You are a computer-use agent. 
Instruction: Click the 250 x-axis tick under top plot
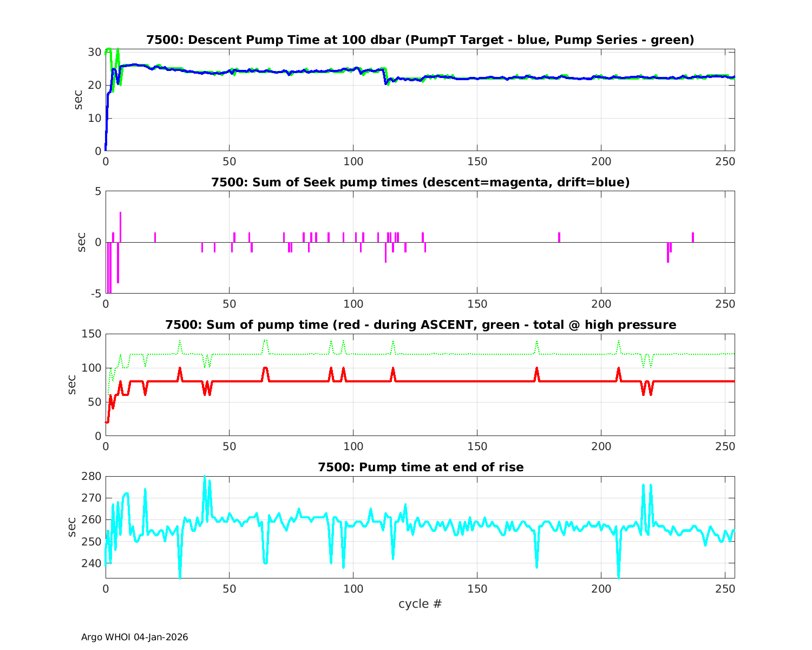(x=725, y=161)
